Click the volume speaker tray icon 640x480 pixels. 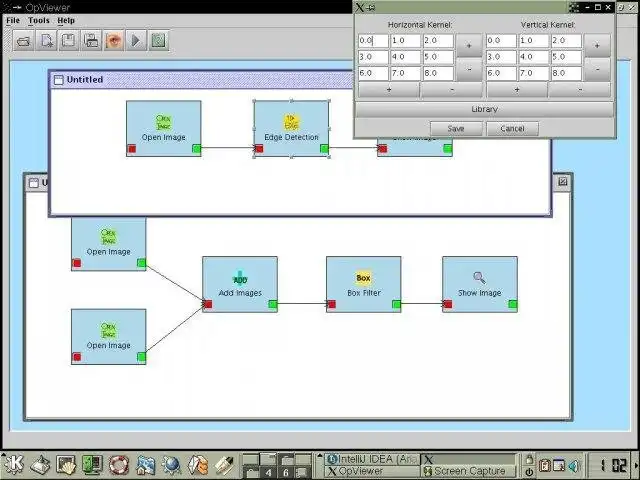[573, 466]
